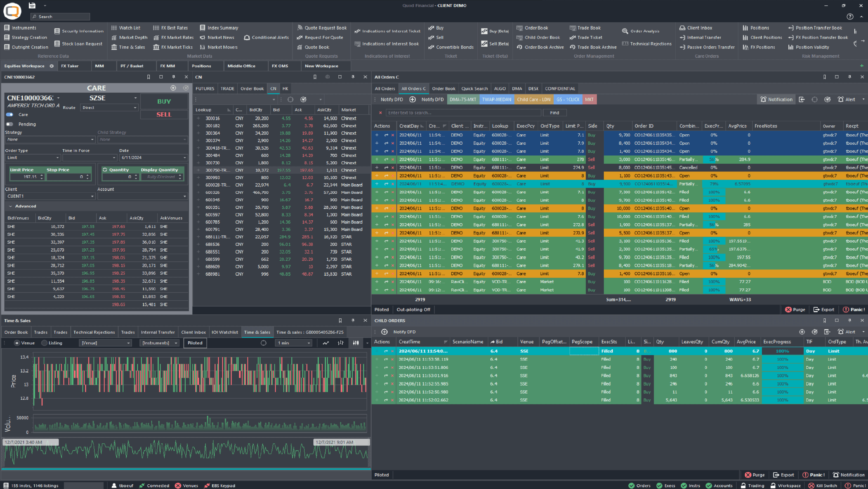Open the Market Depth tool
The height and width of the screenshot is (489, 868).
pyautogui.click(x=133, y=37)
